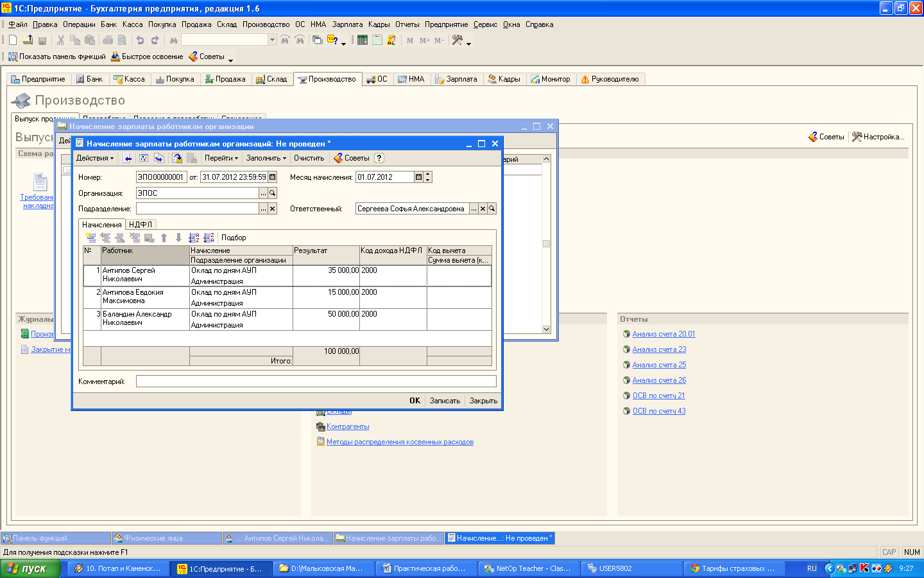Expand the dropdown arrow beside the tools hammer icon
The width and height of the screenshot is (924, 578).
click(x=468, y=43)
